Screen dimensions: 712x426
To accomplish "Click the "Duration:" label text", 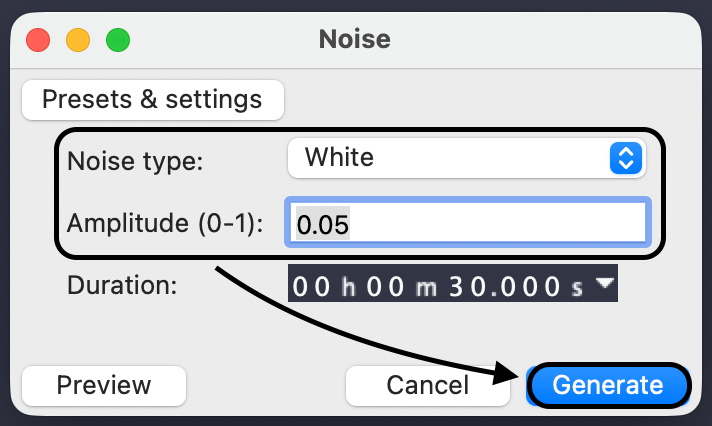I will coord(122,285).
